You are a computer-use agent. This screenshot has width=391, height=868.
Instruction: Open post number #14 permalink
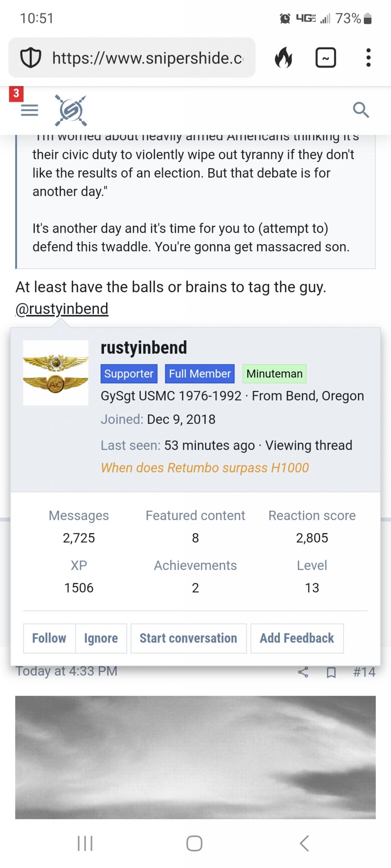point(364,672)
